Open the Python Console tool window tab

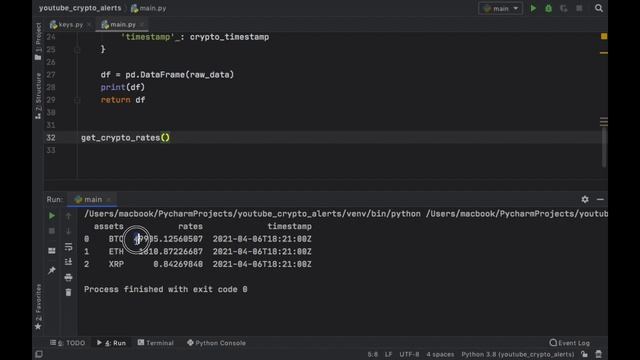click(x=216, y=343)
